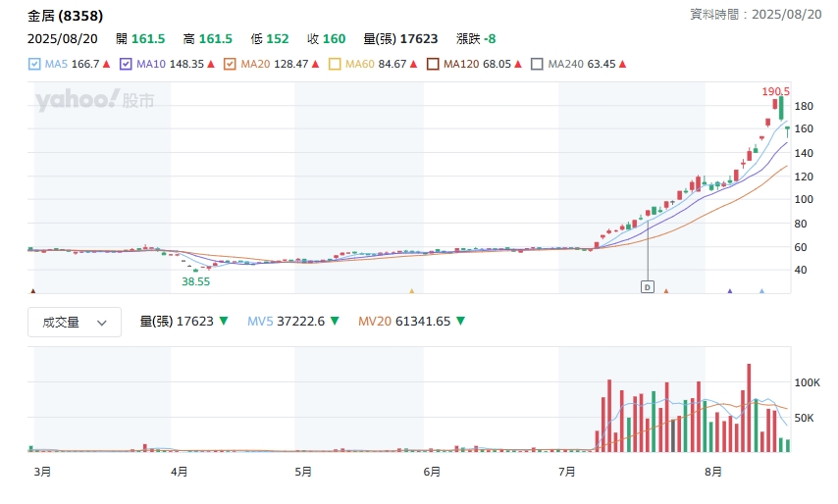
Task: Click the purple triangle marker near August
Action: pos(729,290)
